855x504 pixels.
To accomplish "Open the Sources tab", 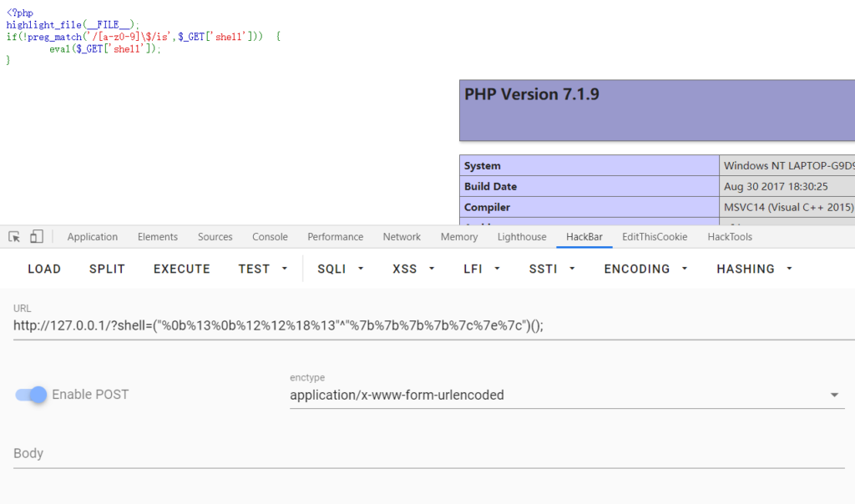I will tap(215, 237).
